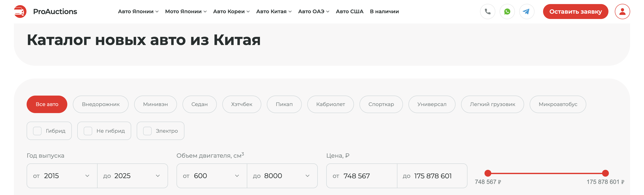Select the Микроавтобус body type
Screen dimensions: 644x195
click(558, 104)
